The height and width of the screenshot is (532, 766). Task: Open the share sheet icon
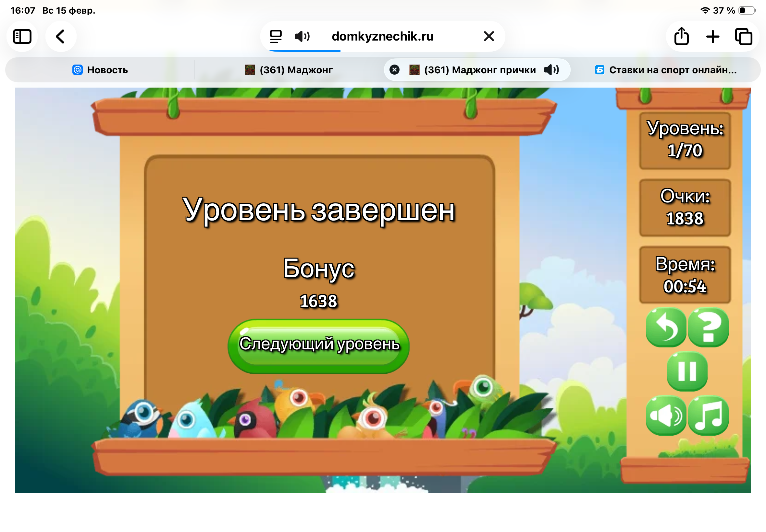(681, 36)
